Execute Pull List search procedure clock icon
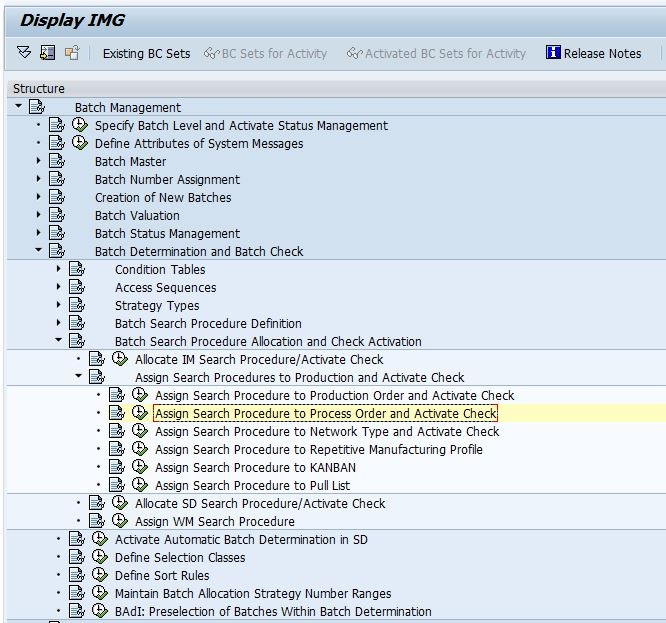The width and height of the screenshot is (666, 623). [x=140, y=485]
